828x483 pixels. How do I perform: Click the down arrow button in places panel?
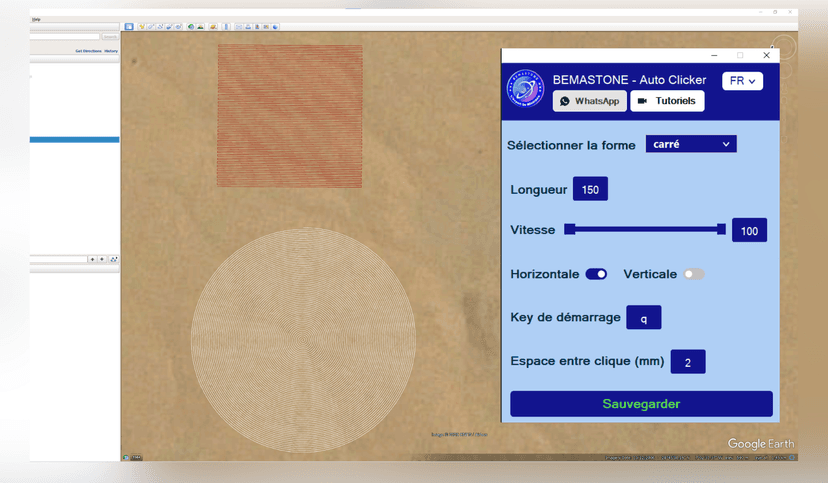(102, 259)
